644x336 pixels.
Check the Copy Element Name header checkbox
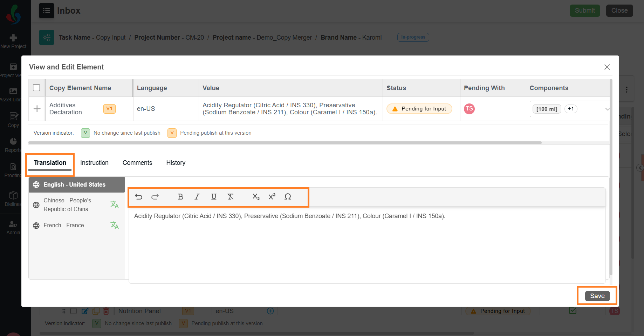[36, 88]
